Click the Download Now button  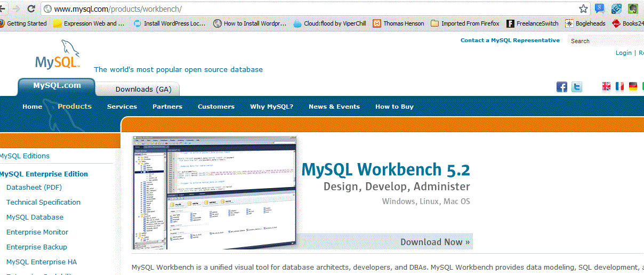[435, 242]
